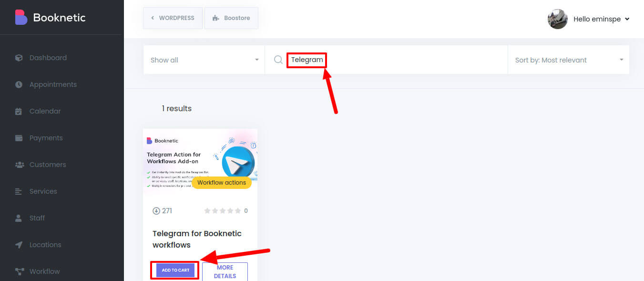
Task: Open the Telegram add-on banner thumbnail
Action: point(200,162)
